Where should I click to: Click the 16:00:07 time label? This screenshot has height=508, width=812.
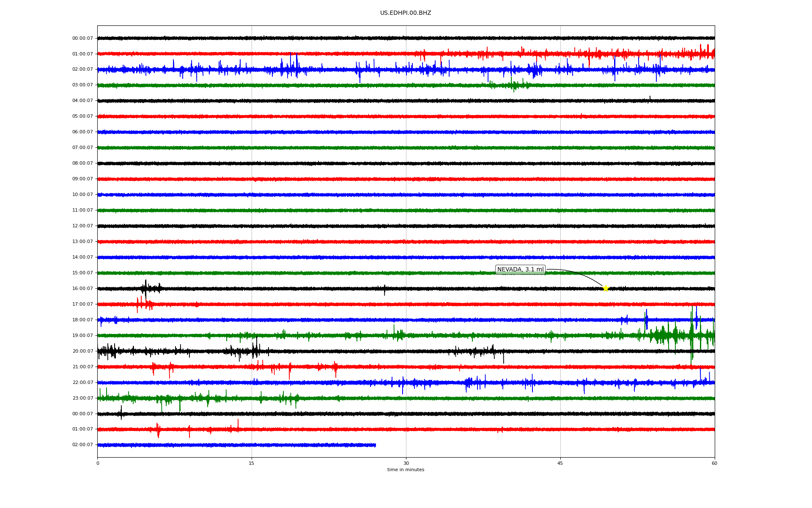point(82,289)
